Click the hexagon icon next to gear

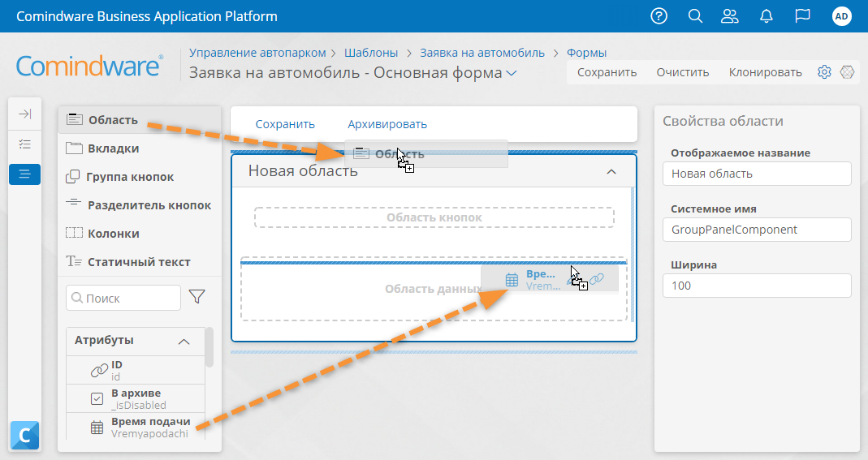pos(847,72)
